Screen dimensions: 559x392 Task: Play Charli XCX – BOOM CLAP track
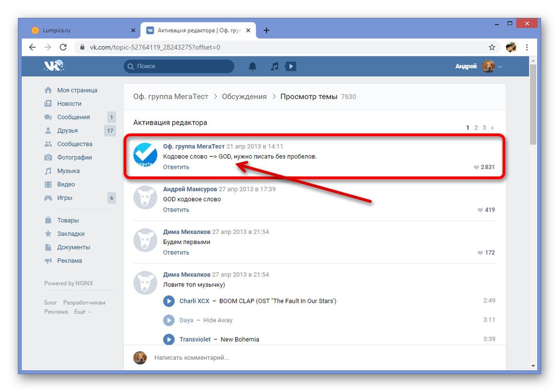[x=169, y=301]
